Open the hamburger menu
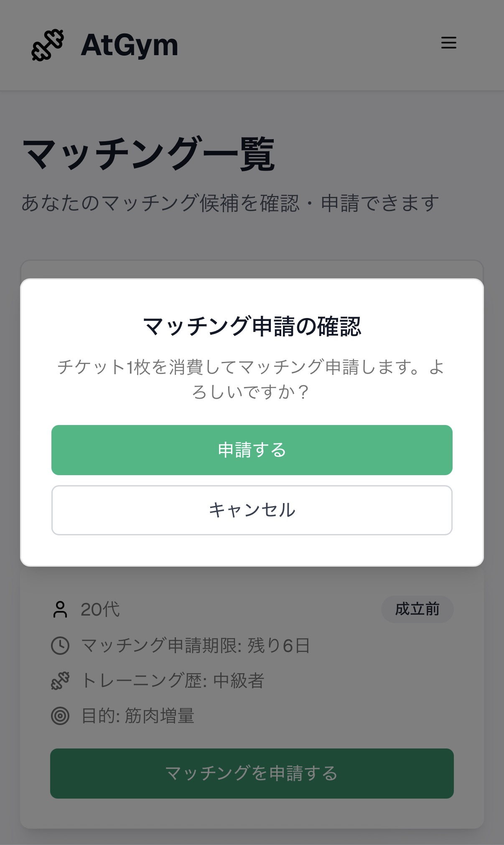 click(x=448, y=43)
